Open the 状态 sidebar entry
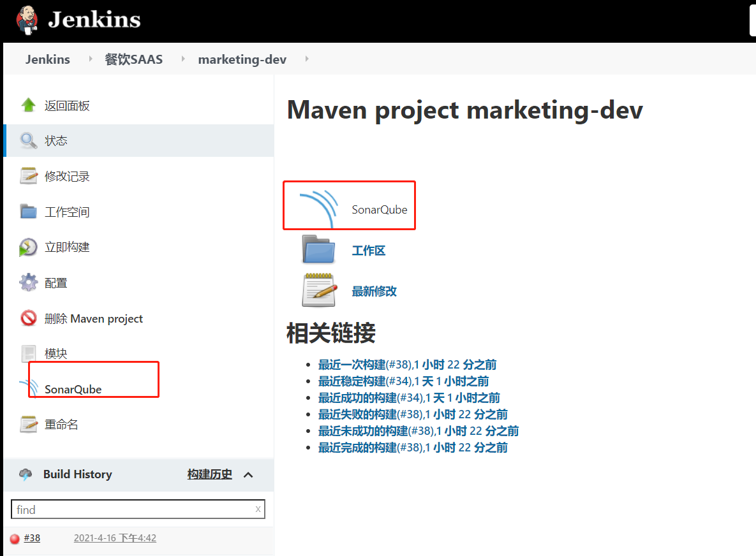 [56, 141]
